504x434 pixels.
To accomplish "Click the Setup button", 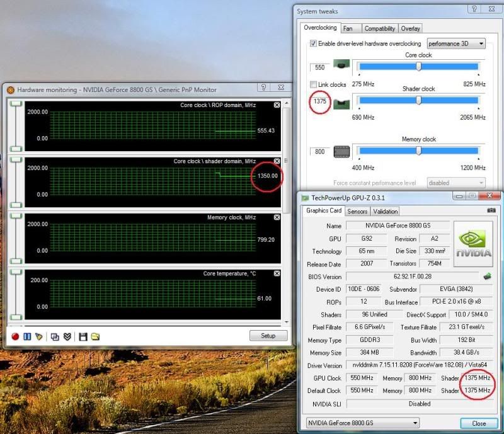I will point(268,336).
